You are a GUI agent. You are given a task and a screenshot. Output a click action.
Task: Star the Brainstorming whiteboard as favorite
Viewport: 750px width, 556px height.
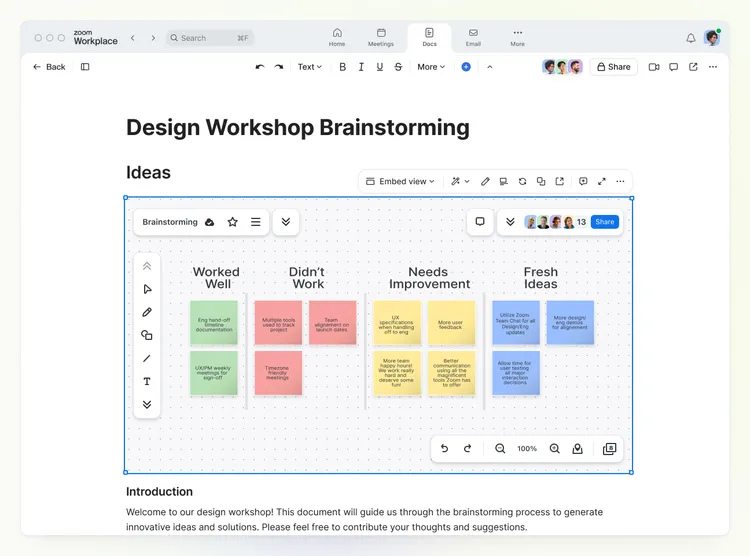[233, 222]
